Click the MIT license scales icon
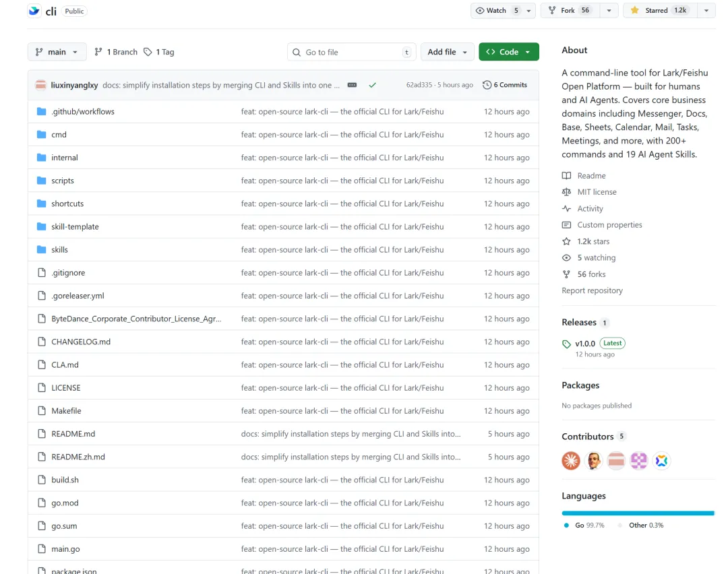728x574 pixels. [566, 191]
